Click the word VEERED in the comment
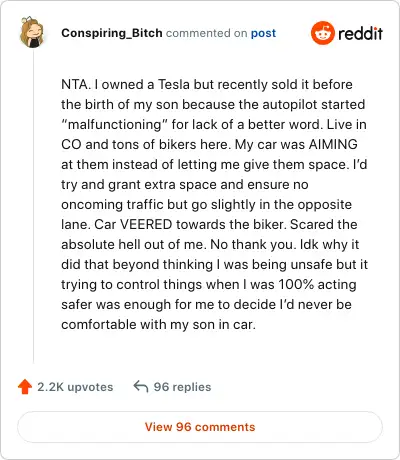Image resolution: width=400 pixels, height=460 pixels. pos(146,225)
